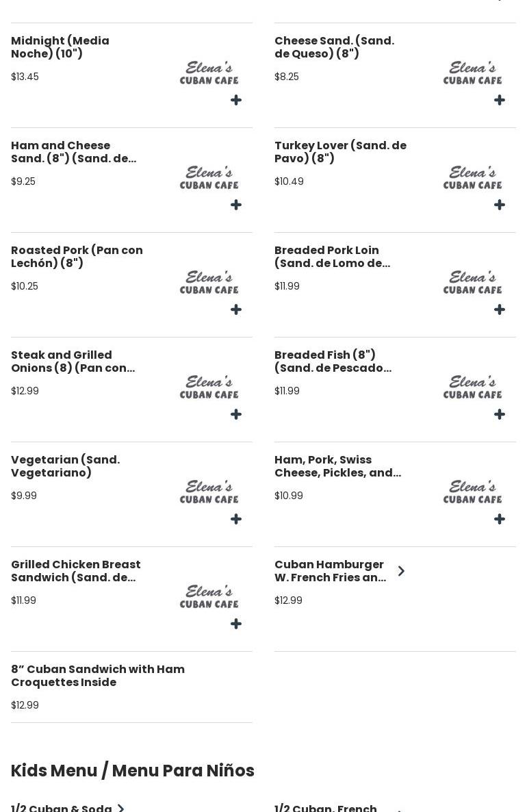This screenshot has height=812, width=527.
Task: Open Turkey Lover (Sand. de Pavo) item title
Action: pyautogui.click(x=340, y=151)
